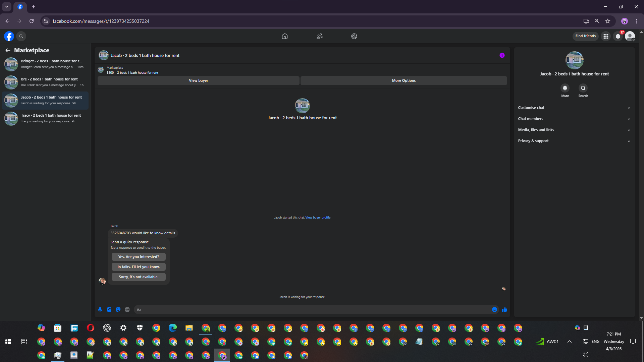The width and height of the screenshot is (644, 362).
Task: Expand Media, files and links section
Action: point(574,130)
